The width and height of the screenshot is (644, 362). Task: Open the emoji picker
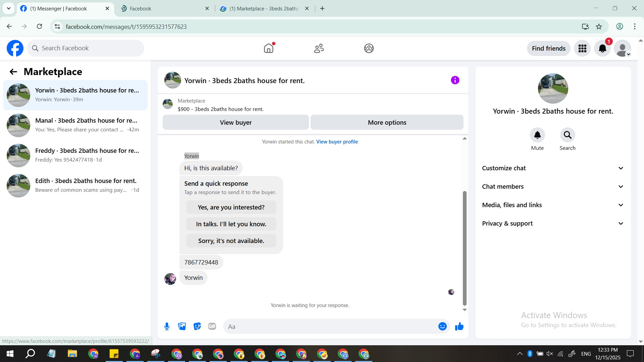(x=442, y=326)
